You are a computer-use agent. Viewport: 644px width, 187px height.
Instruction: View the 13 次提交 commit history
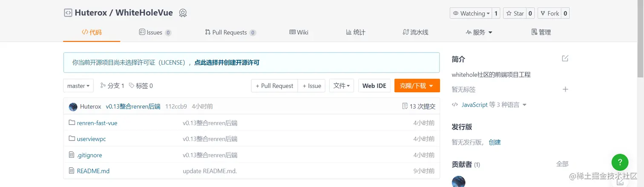pos(419,107)
